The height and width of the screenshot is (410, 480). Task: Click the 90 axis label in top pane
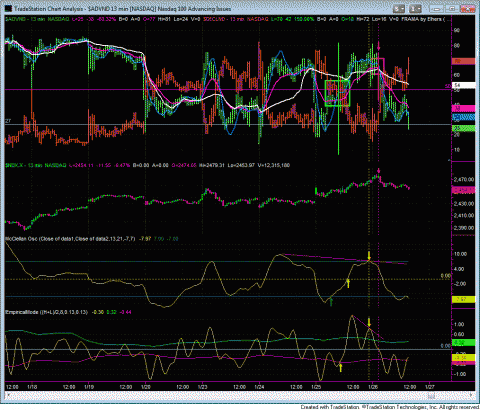pos(457,30)
